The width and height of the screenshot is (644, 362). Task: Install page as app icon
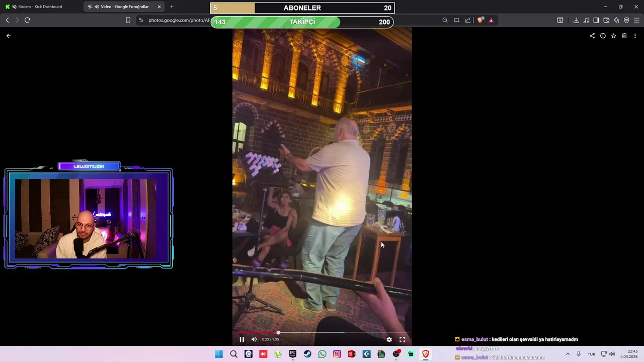456,20
